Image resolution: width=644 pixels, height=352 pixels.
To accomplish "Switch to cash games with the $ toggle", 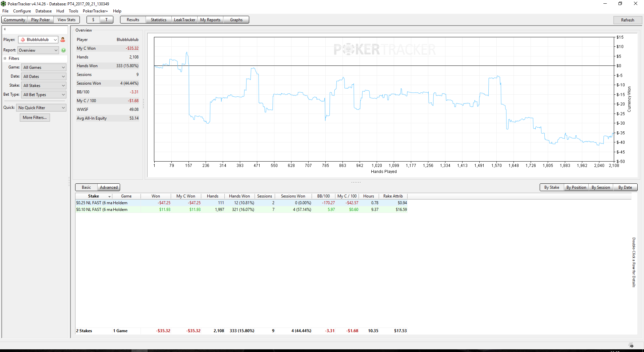I will pos(93,20).
